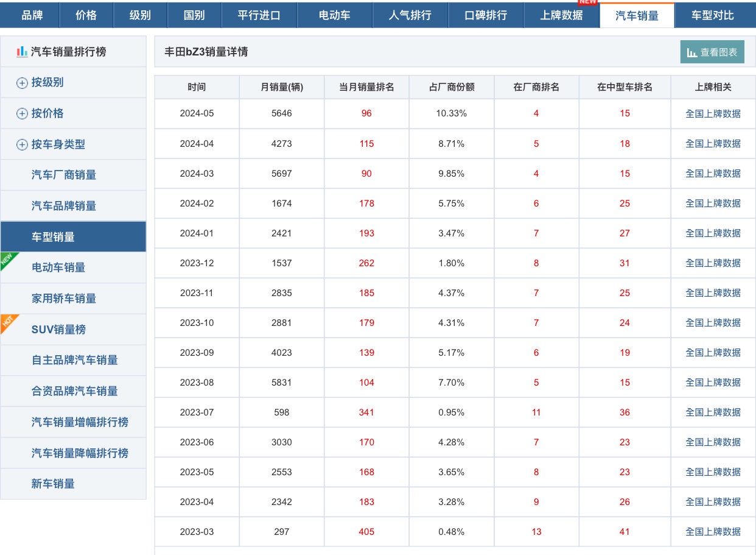The image size is (756, 555).
Task: Click the chart icon in 查看图表 button
Action: [692, 52]
